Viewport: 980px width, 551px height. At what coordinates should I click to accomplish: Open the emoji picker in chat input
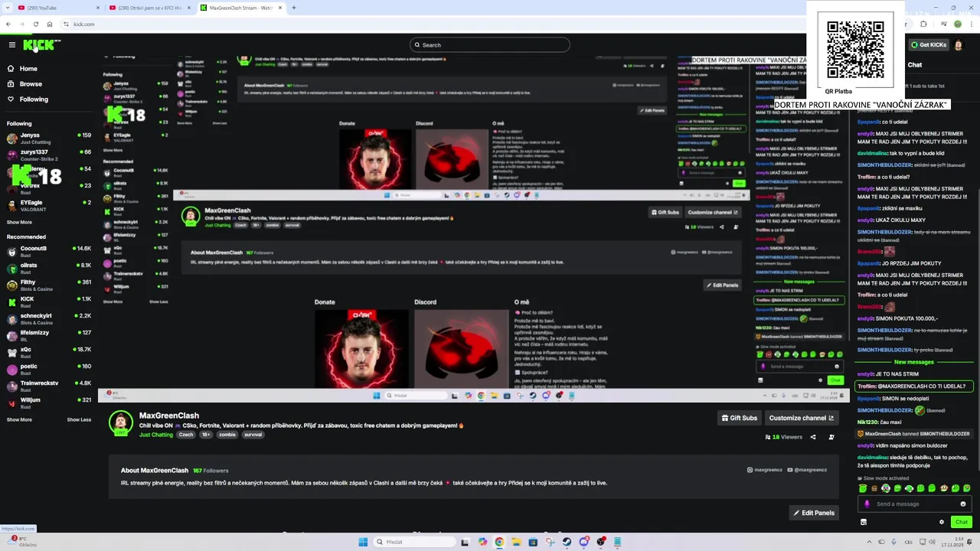click(963, 504)
